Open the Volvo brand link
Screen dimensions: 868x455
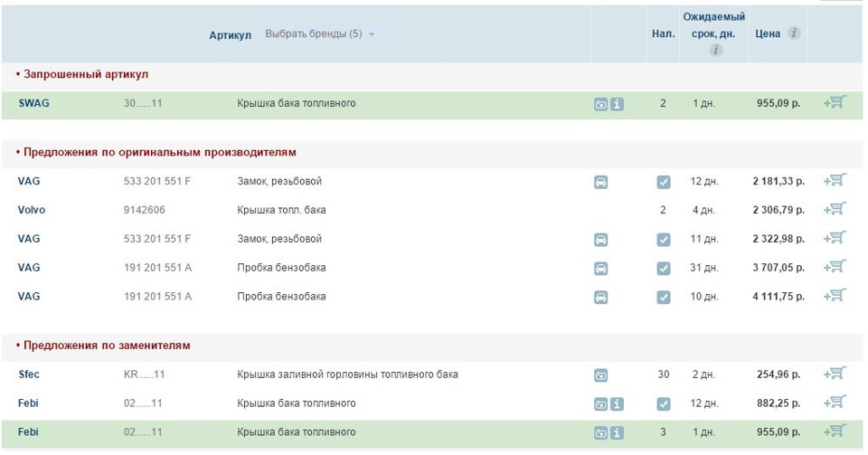click(x=31, y=210)
